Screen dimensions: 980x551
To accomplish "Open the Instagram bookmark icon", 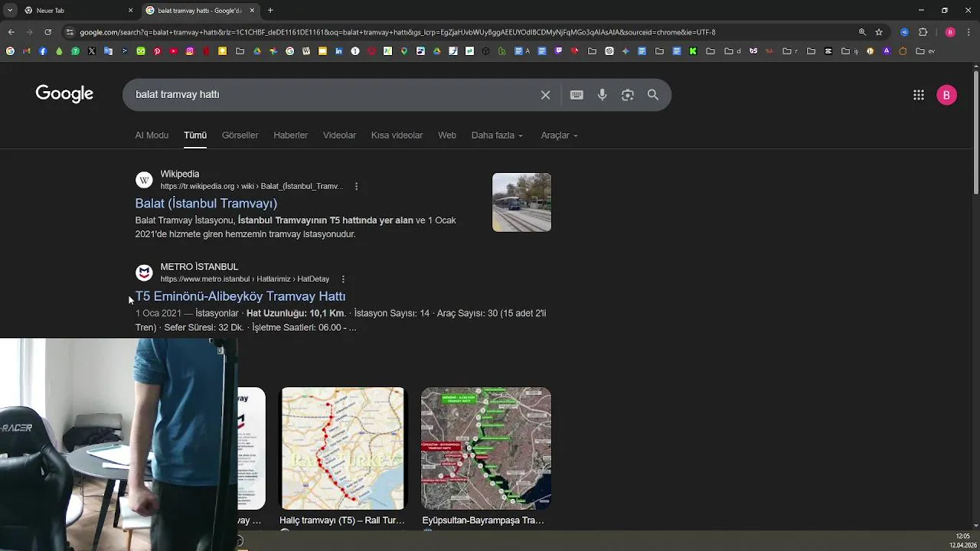I will 190,51.
